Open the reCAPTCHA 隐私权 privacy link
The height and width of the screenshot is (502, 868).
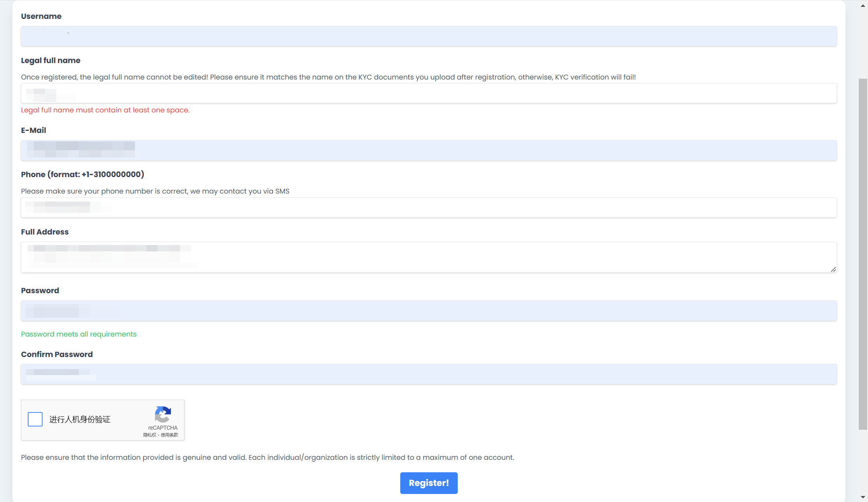pyautogui.click(x=149, y=435)
